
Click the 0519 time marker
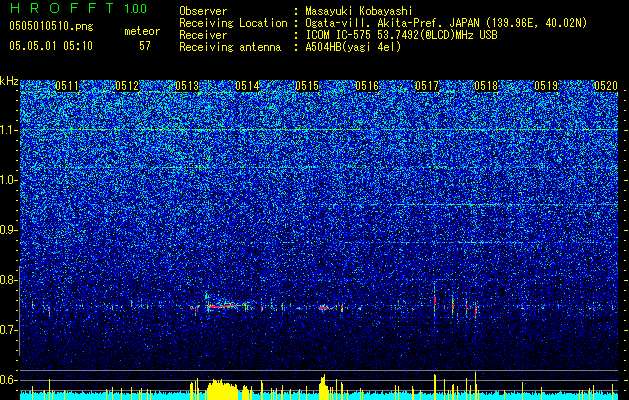click(546, 86)
